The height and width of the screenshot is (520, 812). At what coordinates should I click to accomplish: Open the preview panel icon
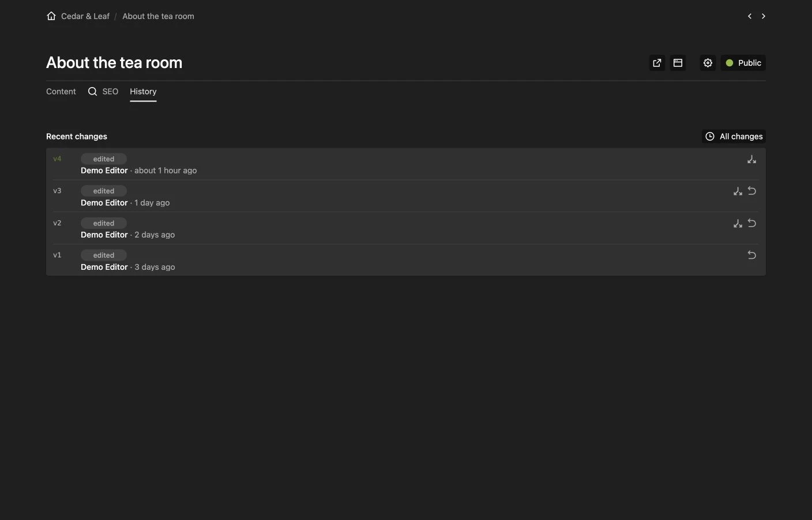coord(678,63)
